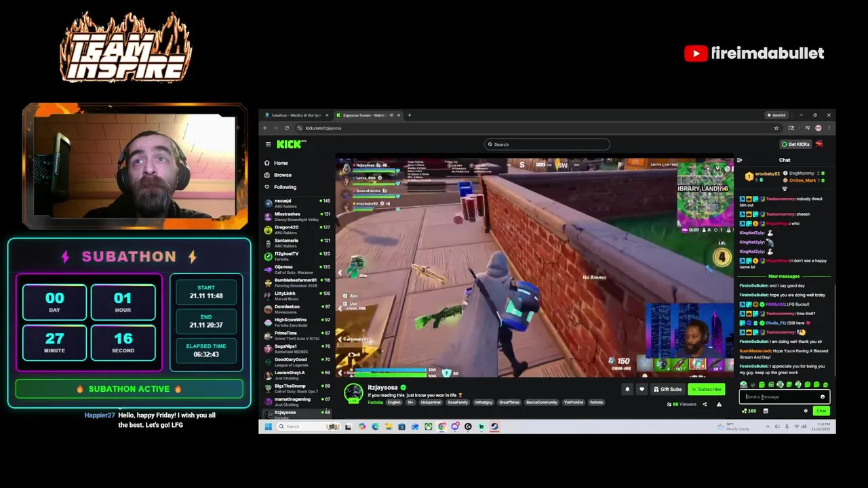This screenshot has width=868, height=488.
Task: Toggle the notification bell for itzjaysosa
Action: coord(627,389)
